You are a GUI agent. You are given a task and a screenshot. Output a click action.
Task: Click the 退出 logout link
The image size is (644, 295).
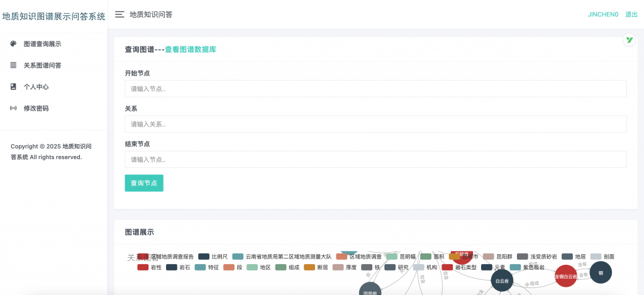coord(631,14)
